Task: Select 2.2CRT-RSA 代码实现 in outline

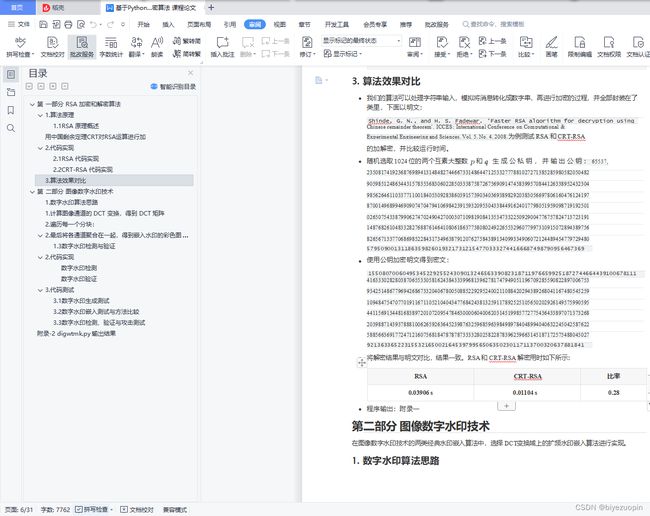Action: pyautogui.click(x=83, y=170)
